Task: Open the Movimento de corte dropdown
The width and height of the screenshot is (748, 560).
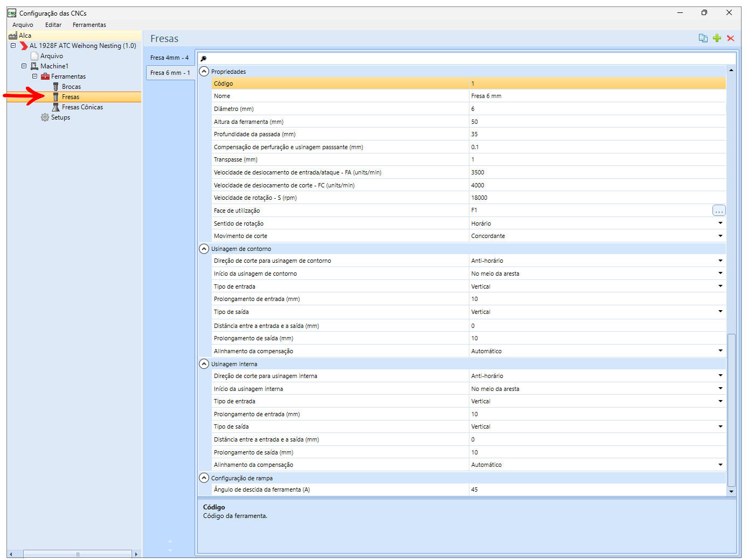Action: tap(720, 236)
